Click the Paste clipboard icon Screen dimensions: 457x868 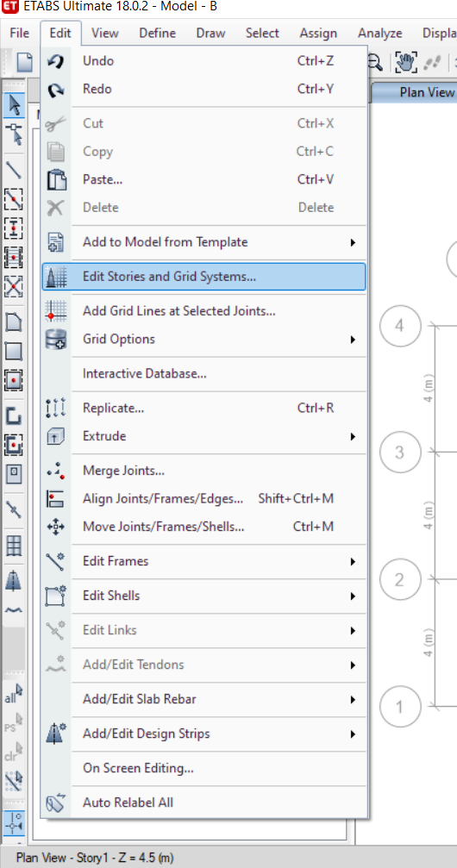point(57,180)
